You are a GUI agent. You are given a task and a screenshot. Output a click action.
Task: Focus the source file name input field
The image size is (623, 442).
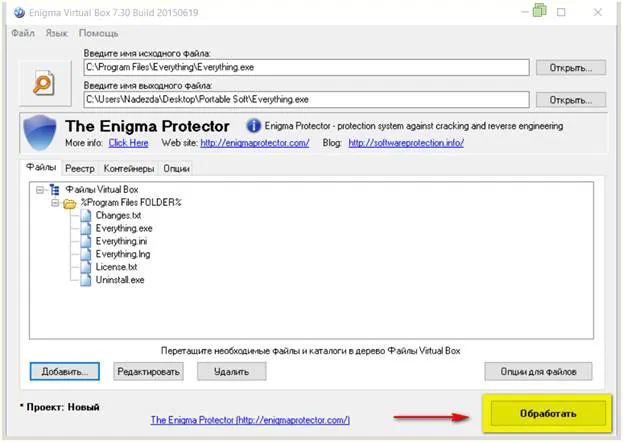tap(306, 67)
